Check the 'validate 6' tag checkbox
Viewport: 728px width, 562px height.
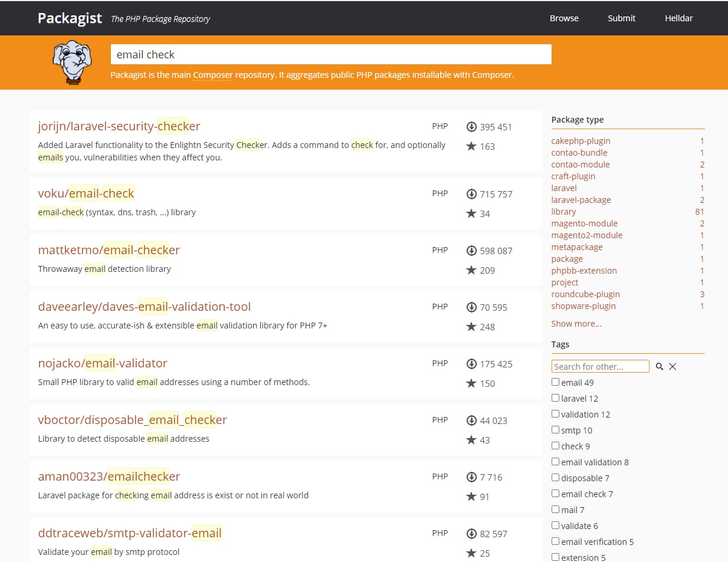555,525
